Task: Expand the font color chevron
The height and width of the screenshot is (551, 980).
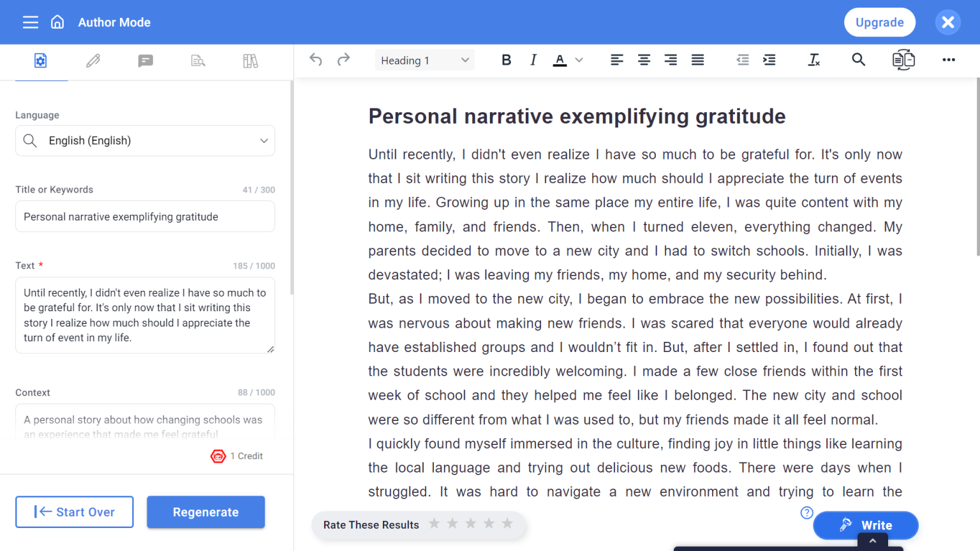Action: click(579, 59)
